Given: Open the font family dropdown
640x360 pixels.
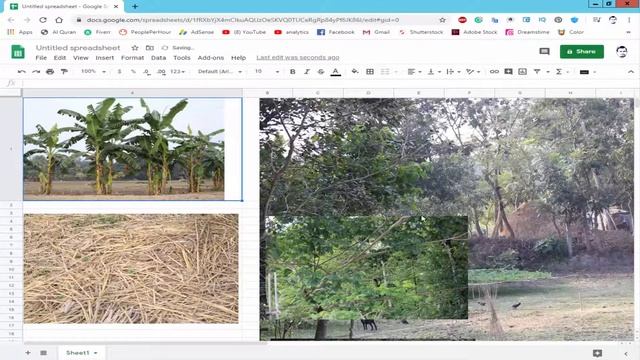Looking at the screenshot, I should point(220,71).
